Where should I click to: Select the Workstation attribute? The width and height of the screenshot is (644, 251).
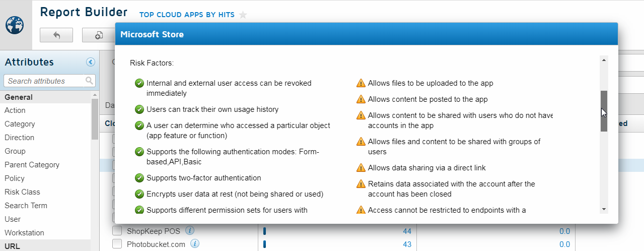(x=24, y=233)
